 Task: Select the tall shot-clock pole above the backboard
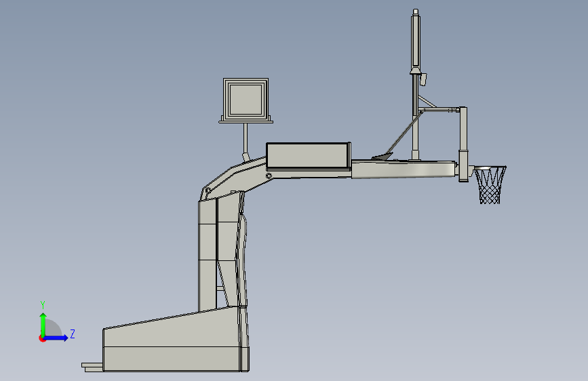click(415, 41)
